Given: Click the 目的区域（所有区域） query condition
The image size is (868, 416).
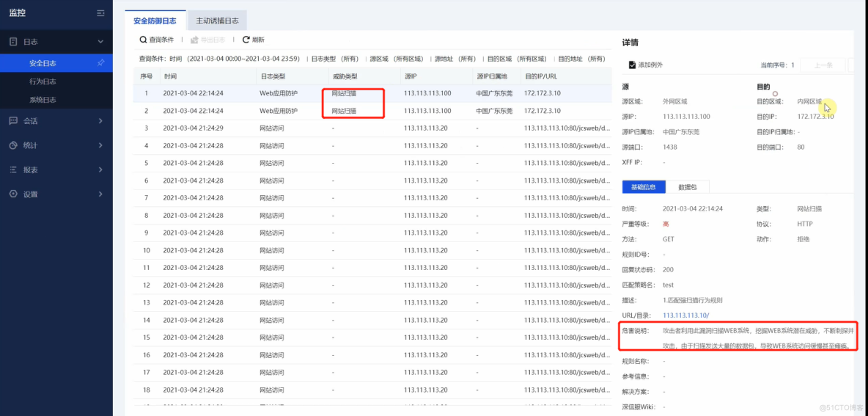Looking at the screenshot, I should click(517, 58).
